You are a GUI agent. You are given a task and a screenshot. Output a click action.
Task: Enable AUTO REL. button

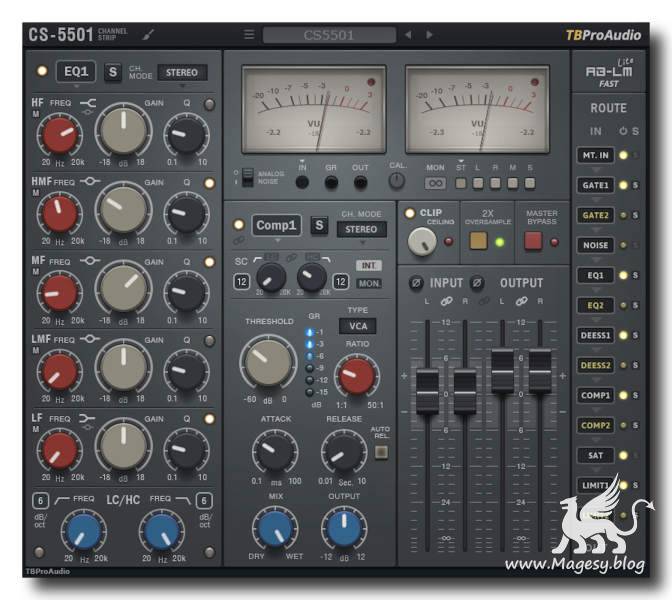coord(381,452)
